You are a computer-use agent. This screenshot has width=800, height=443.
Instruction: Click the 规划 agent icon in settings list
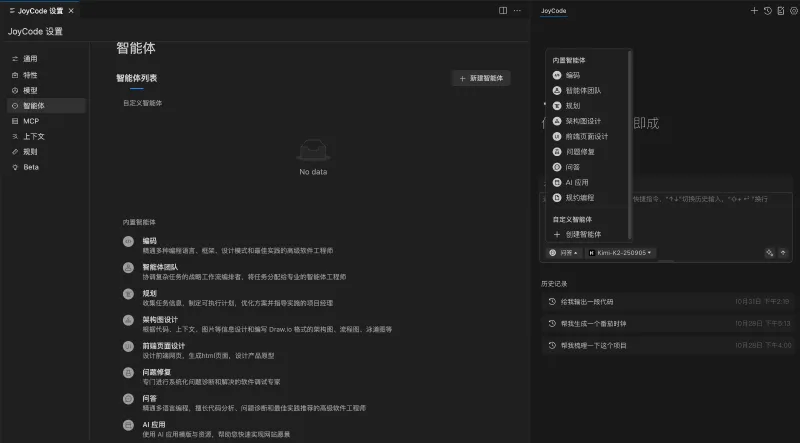tap(128, 293)
